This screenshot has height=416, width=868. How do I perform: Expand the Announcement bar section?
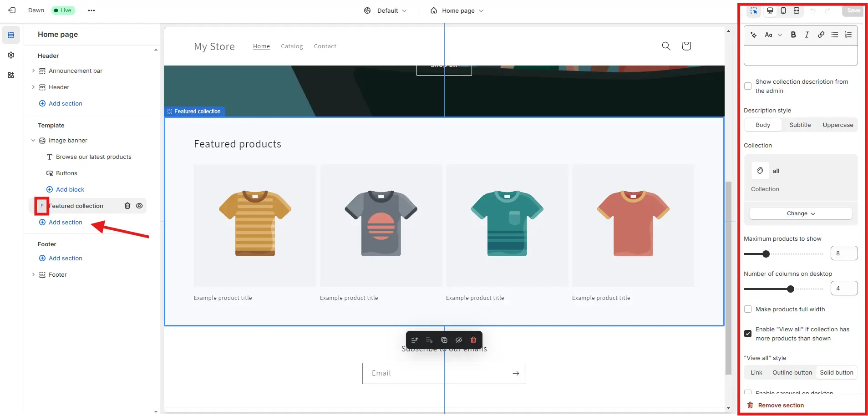33,71
